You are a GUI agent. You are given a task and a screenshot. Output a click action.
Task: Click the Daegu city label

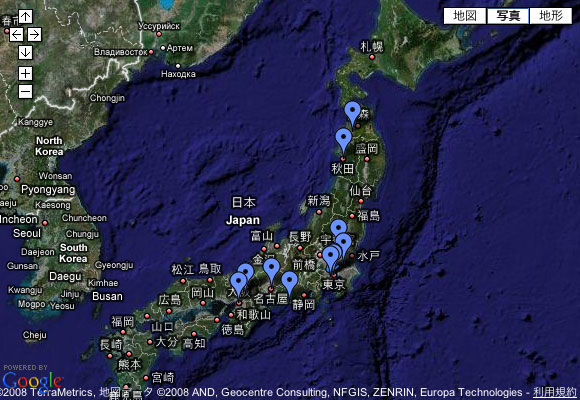[65, 277]
